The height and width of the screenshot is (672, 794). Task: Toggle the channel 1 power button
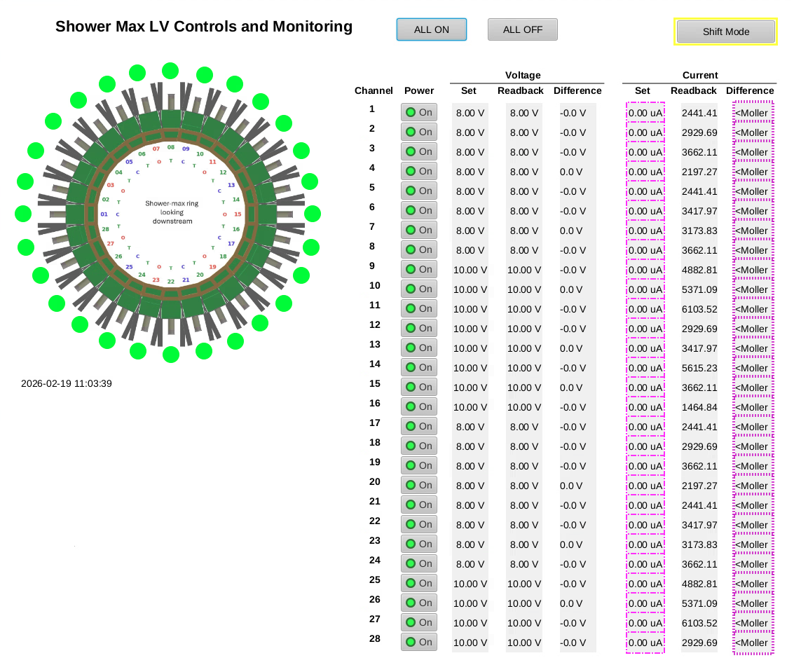(418, 112)
